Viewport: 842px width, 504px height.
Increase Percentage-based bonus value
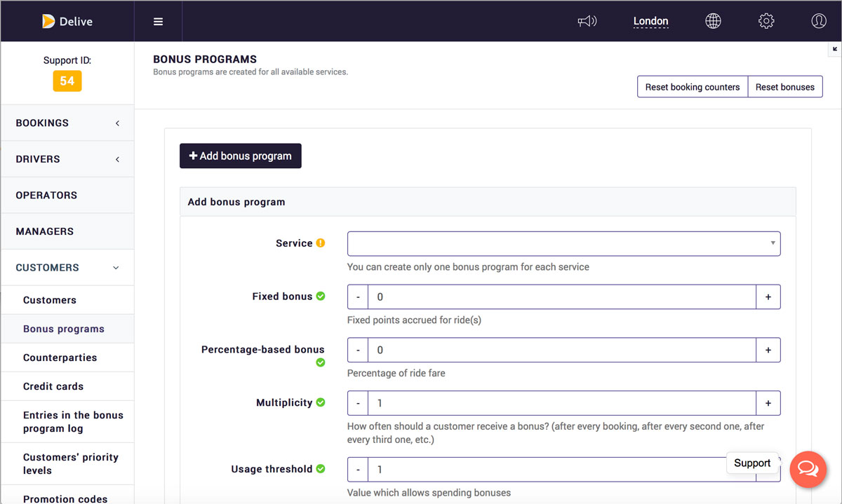768,350
